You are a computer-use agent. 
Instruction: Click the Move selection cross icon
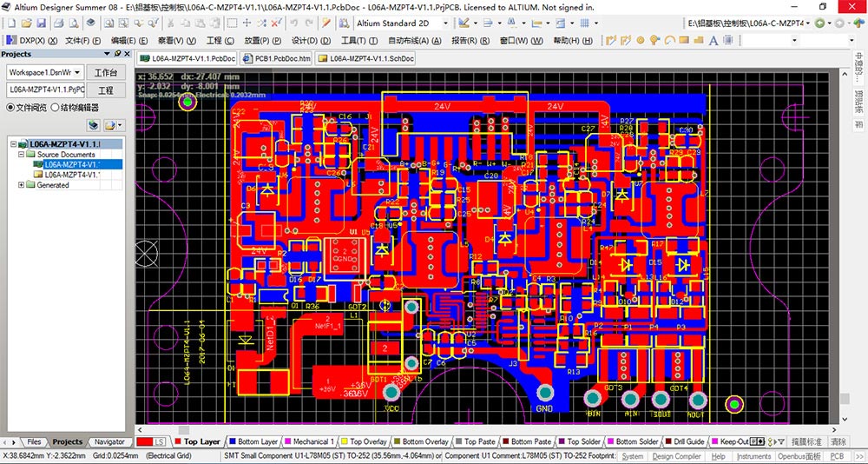coord(247,23)
